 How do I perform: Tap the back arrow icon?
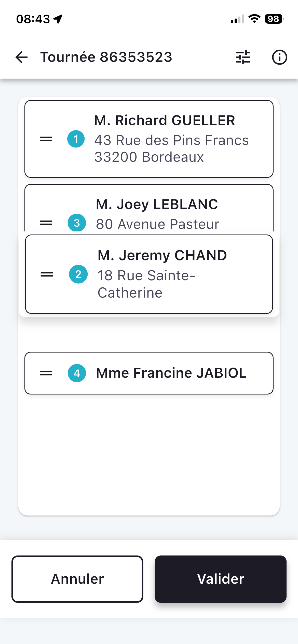pos(21,57)
